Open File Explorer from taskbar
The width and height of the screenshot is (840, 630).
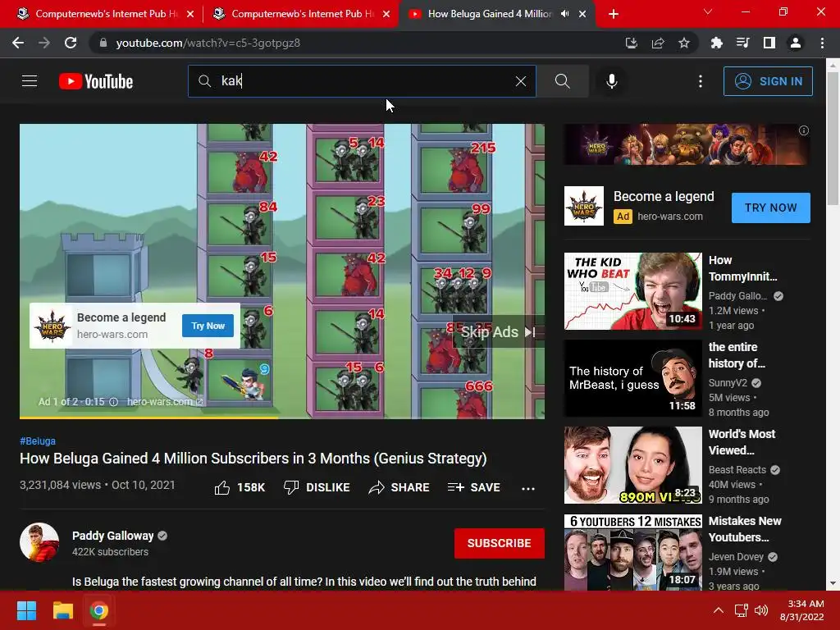[62, 610]
